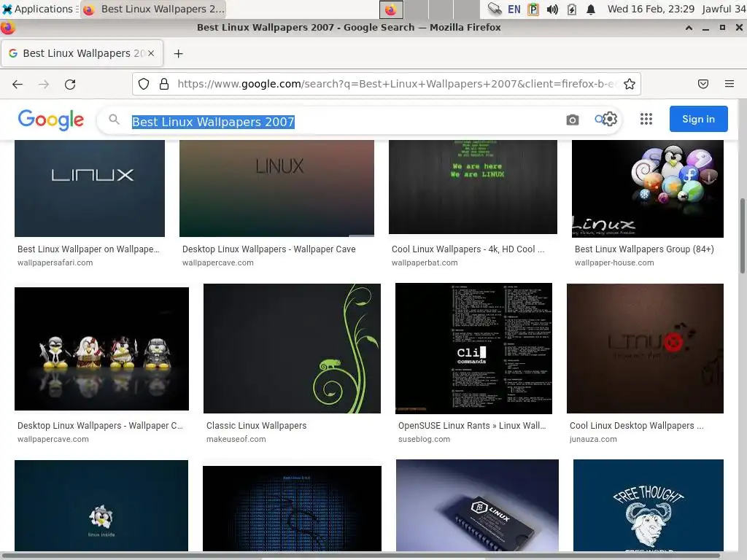This screenshot has width=747, height=560.
Task: Switch to the Firefox taskbar window button
Action: tap(153, 9)
